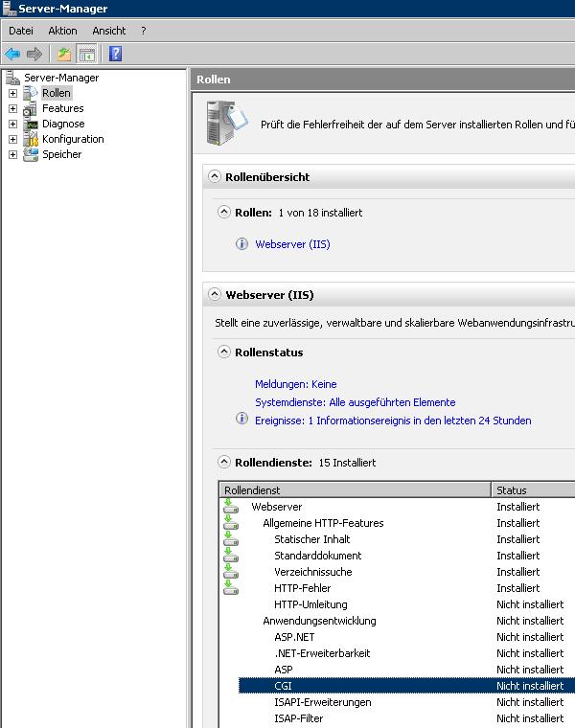Viewport: 575px width, 728px height.
Task: Open the Ansicht menu
Action: tap(108, 31)
